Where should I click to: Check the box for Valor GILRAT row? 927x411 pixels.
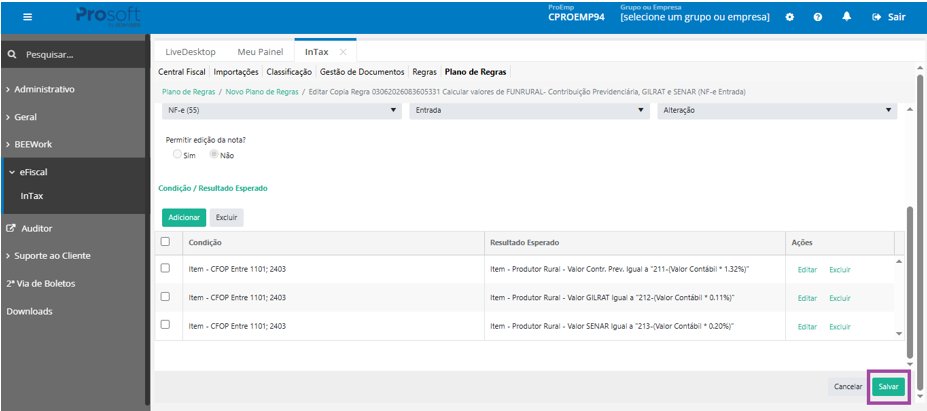coord(166,296)
